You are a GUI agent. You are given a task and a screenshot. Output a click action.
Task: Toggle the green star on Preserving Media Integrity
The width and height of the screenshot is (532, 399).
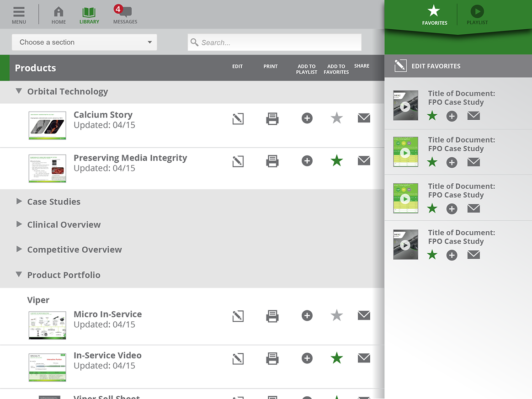[336, 160]
